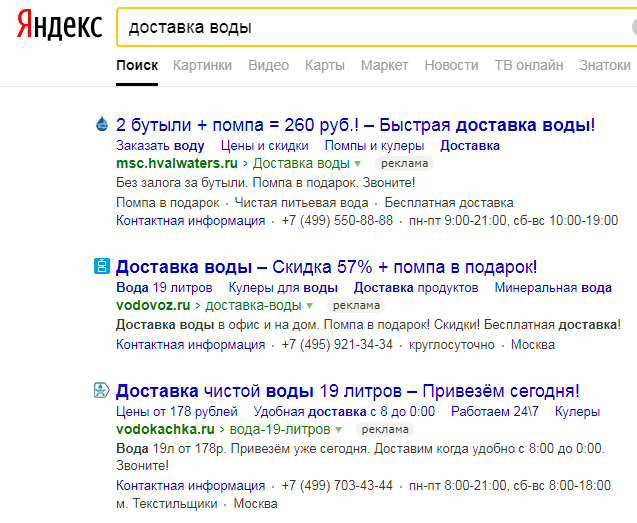Click the реклама label on vodovoz result

click(x=356, y=305)
